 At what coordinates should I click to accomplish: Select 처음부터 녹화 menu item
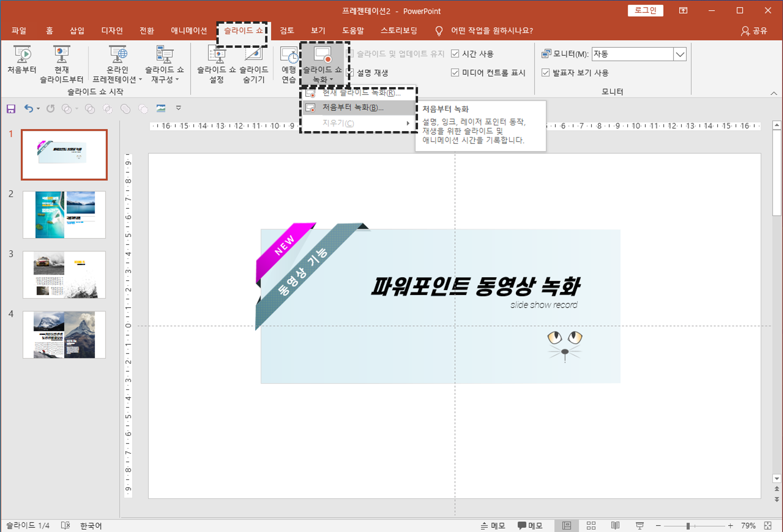(358, 107)
